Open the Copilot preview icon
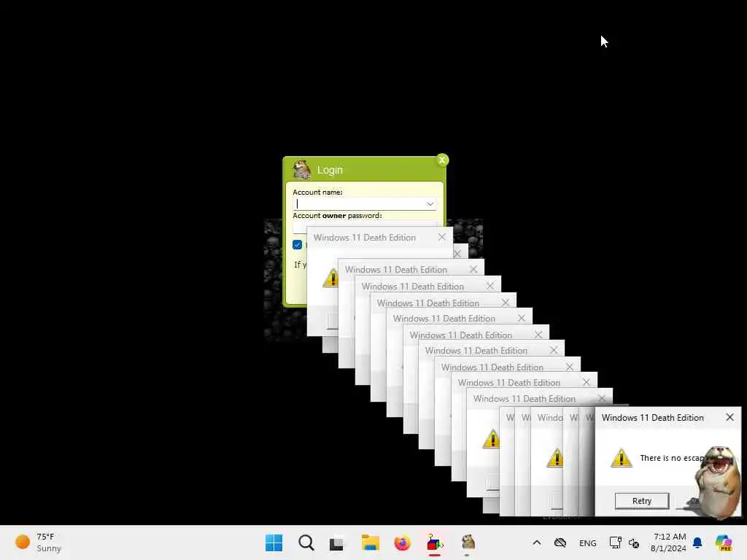The height and width of the screenshot is (560, 747). (723, 542)
